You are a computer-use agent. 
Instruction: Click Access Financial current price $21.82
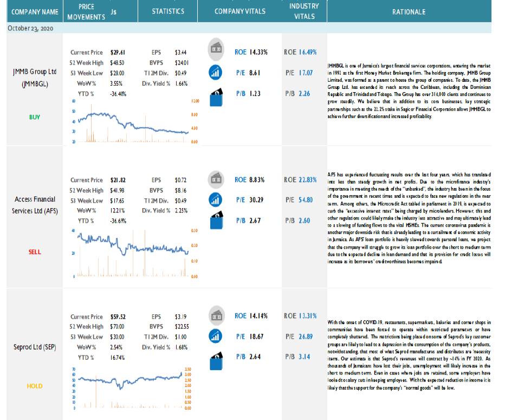118,180
